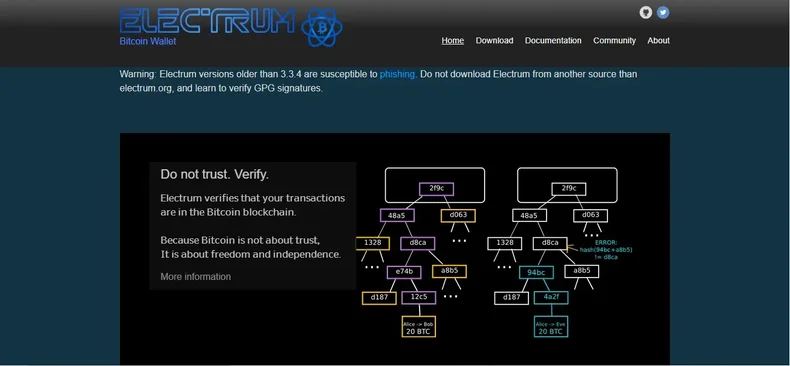Select the teal 94bc hash node
Screen dimensions: 790x366
coord(536,273)
